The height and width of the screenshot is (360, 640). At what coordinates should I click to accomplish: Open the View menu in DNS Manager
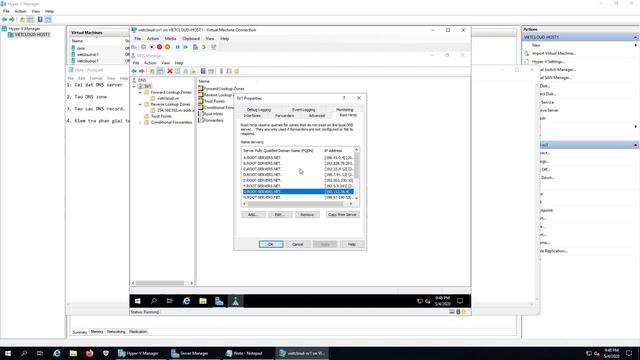(165, 63)
